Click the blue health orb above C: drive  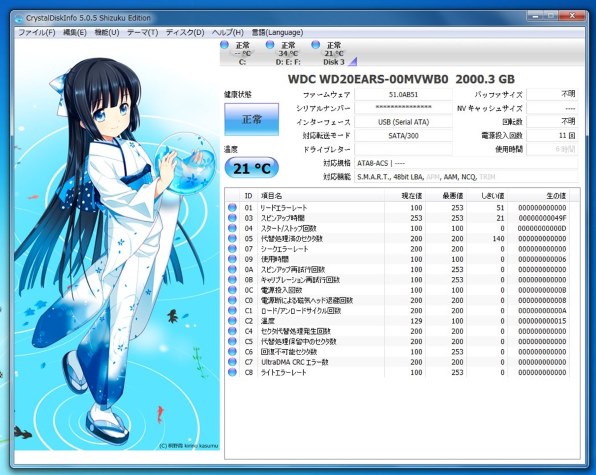tap(225, 45)
